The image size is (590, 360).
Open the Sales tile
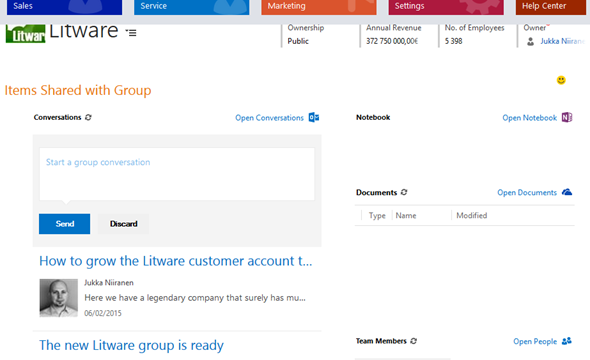[x=64, y=7]
